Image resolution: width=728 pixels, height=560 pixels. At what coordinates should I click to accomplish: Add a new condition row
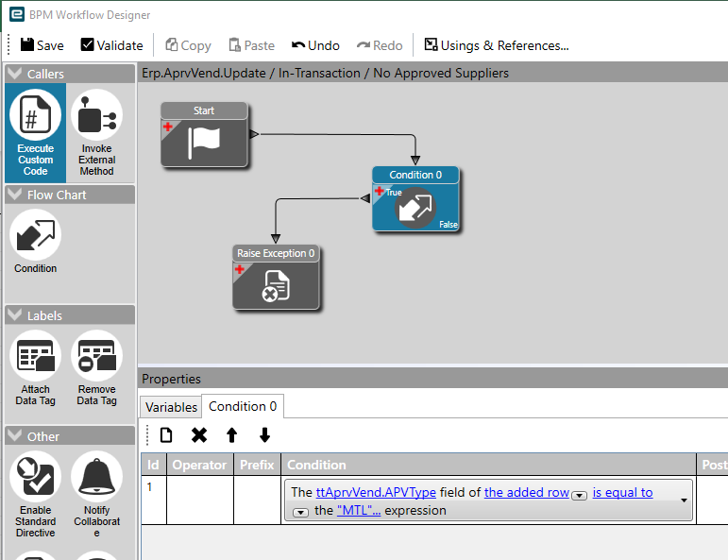(166, 435)
